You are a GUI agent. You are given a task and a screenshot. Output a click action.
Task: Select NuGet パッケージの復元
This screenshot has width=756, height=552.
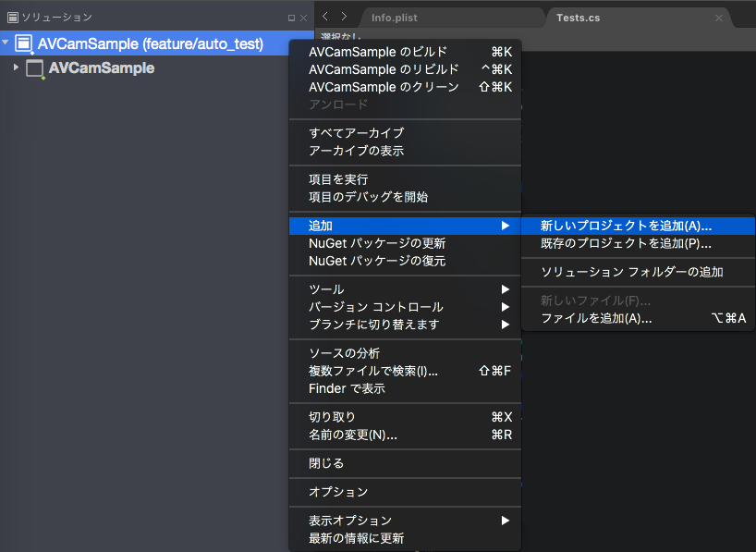[405, 261]
